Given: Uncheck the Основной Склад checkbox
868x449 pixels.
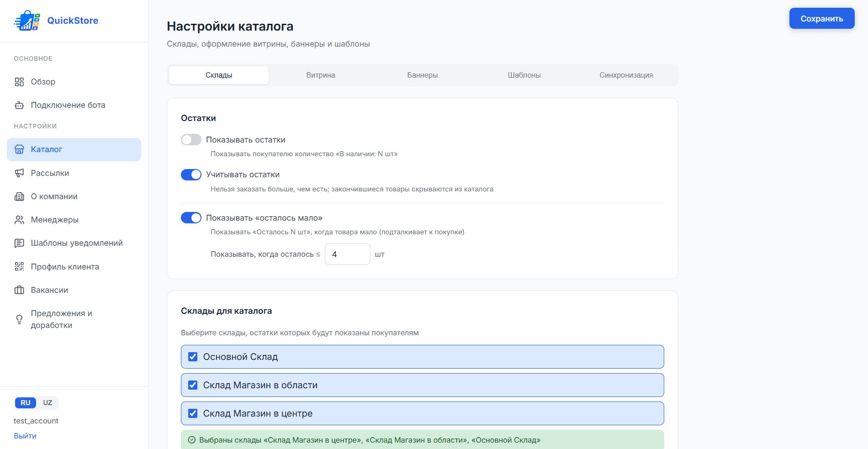Looking at the screenshot, I should [x=193, y=357].
